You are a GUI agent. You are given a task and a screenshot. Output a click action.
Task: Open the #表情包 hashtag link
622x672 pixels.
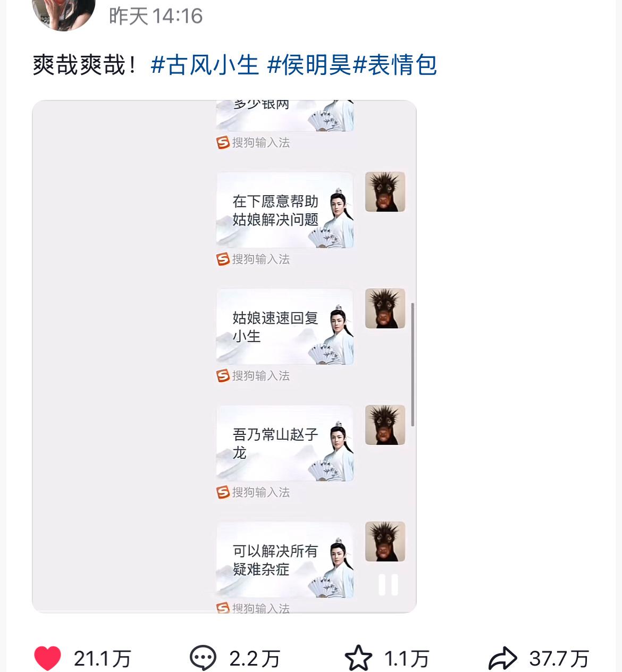395,65
